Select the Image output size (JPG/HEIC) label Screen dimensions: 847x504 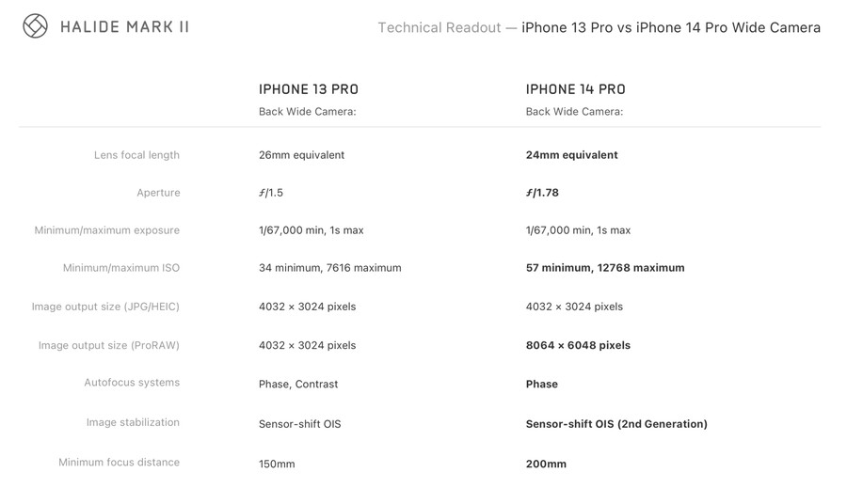(x=105, y=307)
